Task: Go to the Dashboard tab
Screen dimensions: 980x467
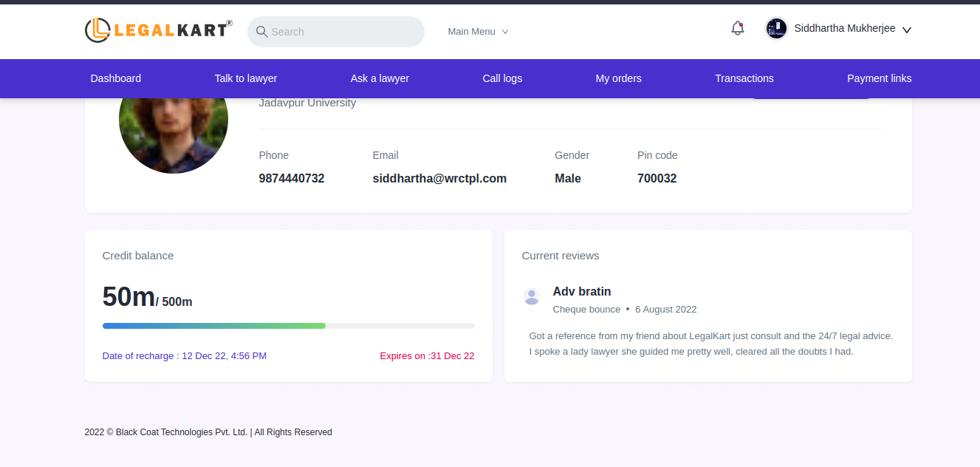Action: click(116, 78)
